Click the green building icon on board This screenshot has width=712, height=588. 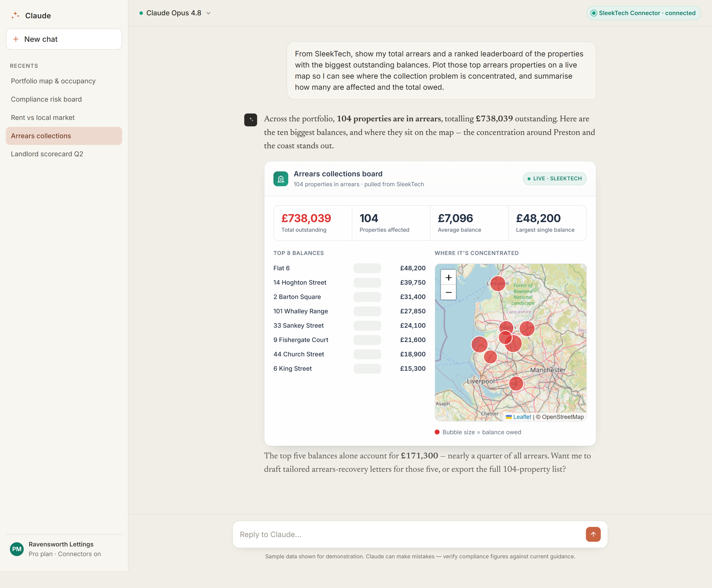point(281,179)
